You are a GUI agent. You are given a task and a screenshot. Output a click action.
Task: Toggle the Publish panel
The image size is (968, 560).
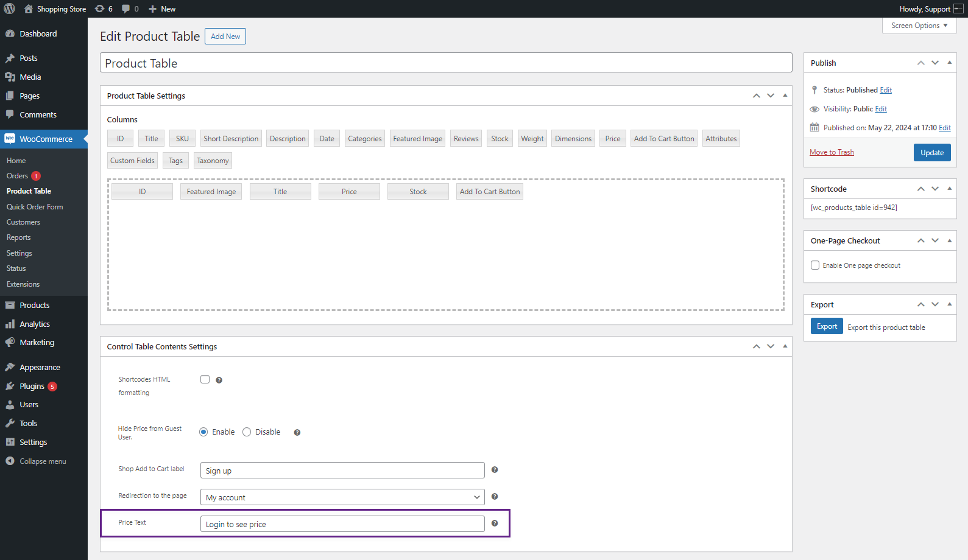coord(950,63)
